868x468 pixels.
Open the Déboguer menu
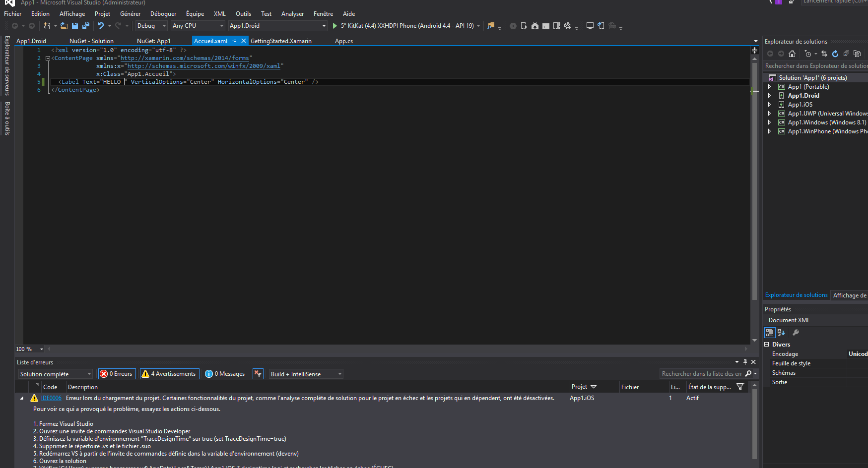coord(163,14)
